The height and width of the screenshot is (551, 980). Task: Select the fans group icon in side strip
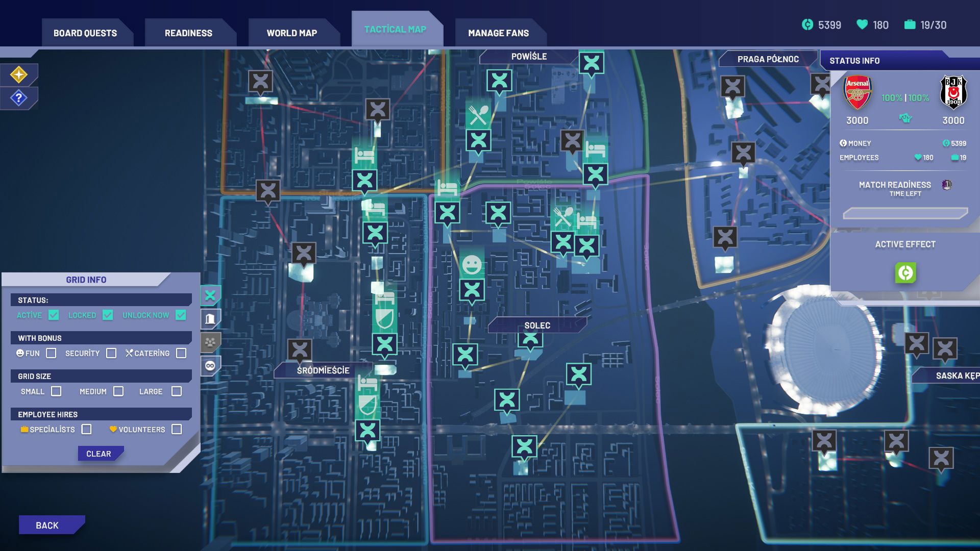click(210, 342)
